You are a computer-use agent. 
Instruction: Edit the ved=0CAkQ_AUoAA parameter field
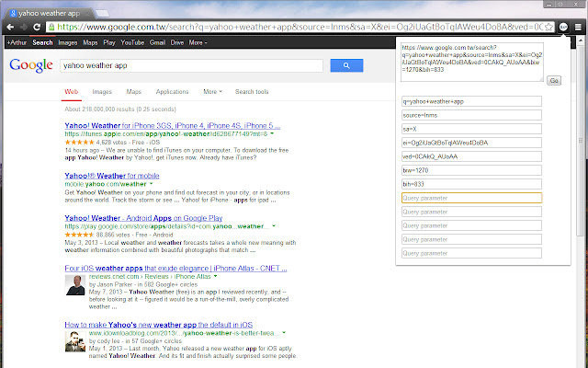471,156
